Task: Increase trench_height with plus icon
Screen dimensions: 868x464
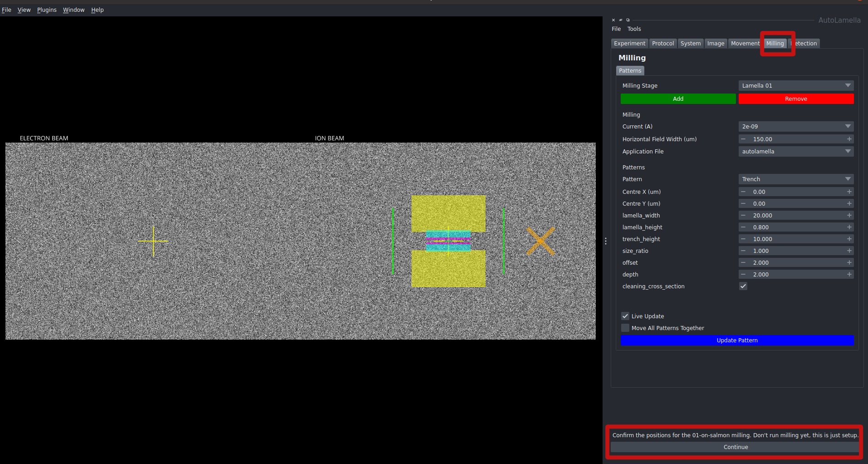Action: [x=849, y=239]
